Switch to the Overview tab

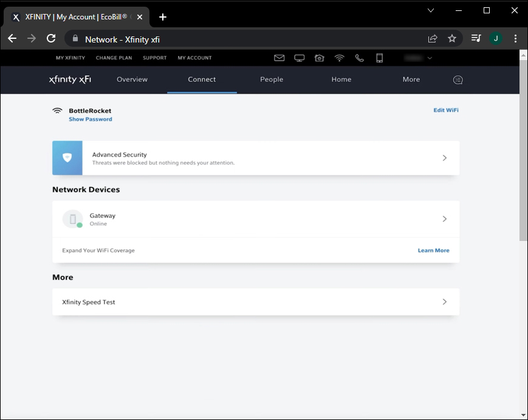tap(132, 80)
